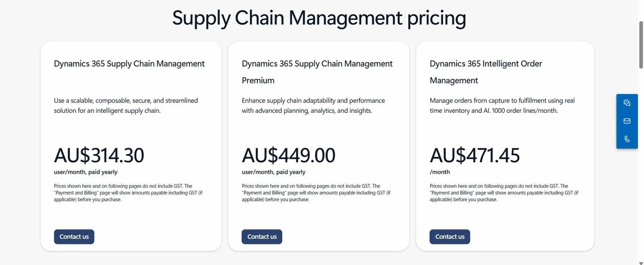Click the AU$471.45 price
Screen dimensions: 644x265
[x=475, y=155]
